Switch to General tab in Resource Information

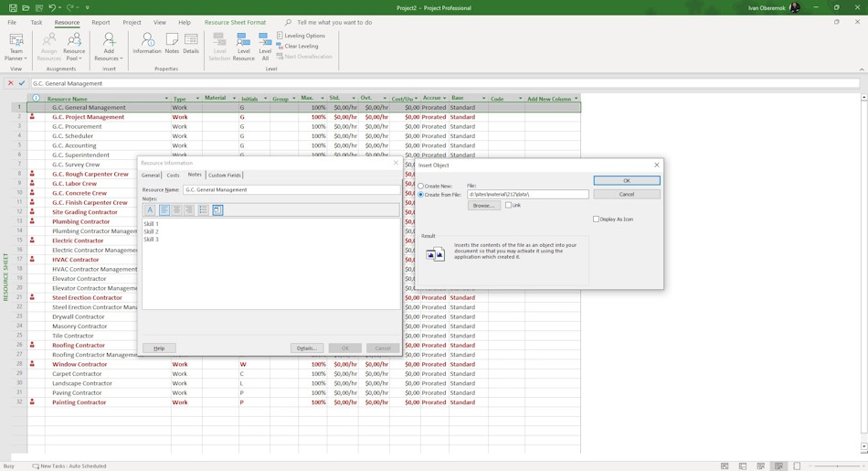(x=151, y=175)
